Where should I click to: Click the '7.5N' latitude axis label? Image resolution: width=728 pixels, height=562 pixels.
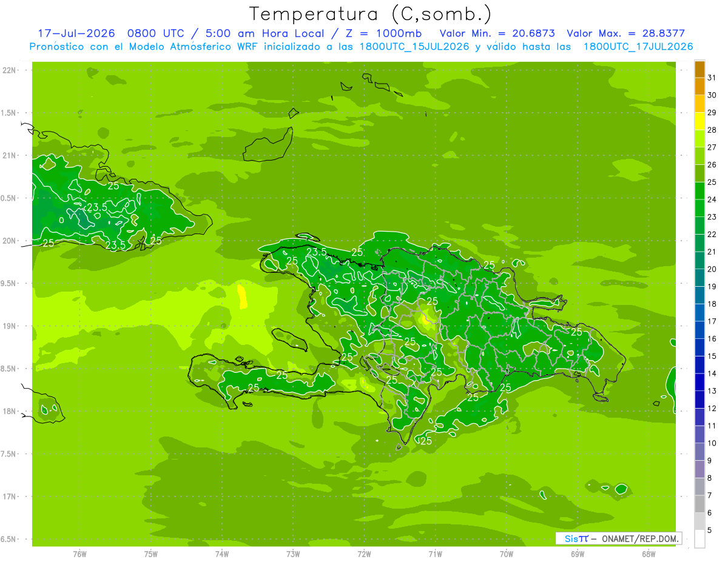pos(8,454)
